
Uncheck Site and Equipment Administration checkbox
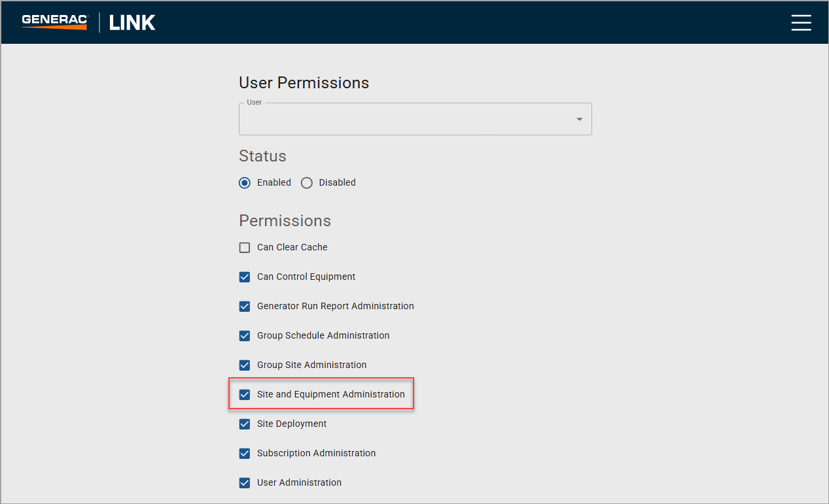245,395
